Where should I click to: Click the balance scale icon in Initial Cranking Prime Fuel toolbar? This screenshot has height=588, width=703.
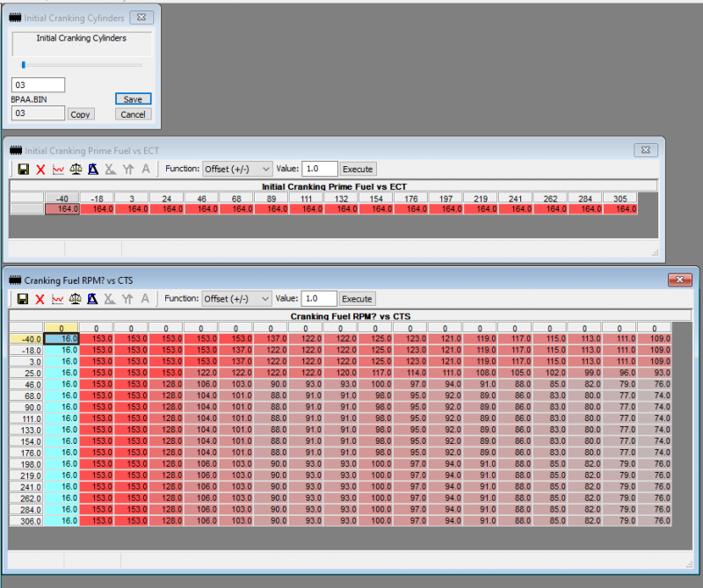[x=76, y=169]
